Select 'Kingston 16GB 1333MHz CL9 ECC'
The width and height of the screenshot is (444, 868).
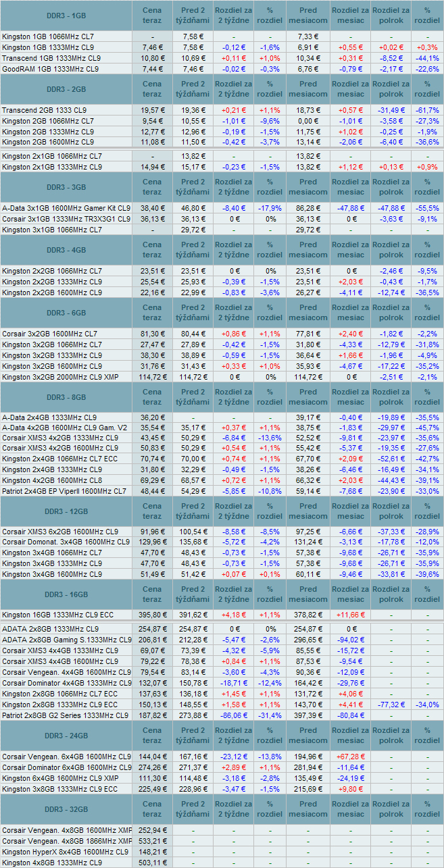click(57, 615)
